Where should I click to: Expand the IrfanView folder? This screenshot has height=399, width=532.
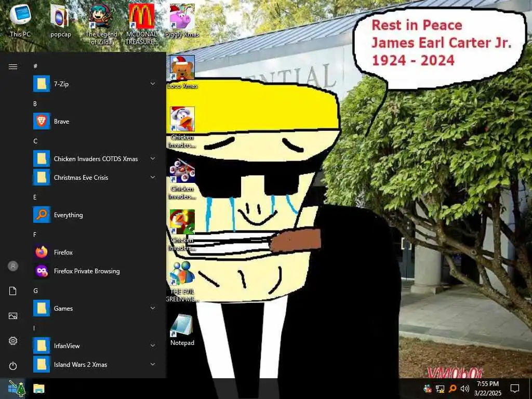coord(95,345)
